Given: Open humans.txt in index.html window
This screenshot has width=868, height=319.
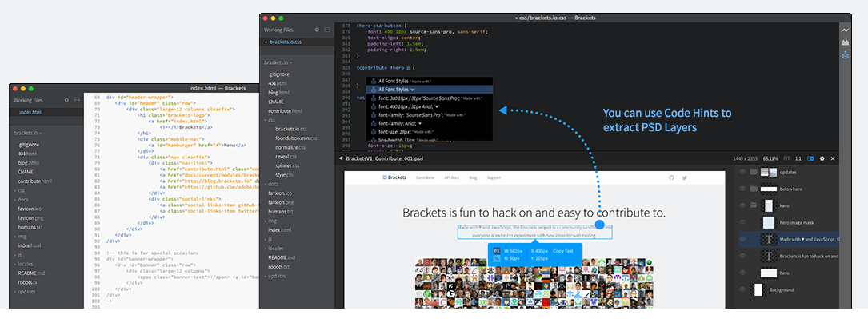Looking at the screenshot, I should point(30,227).
